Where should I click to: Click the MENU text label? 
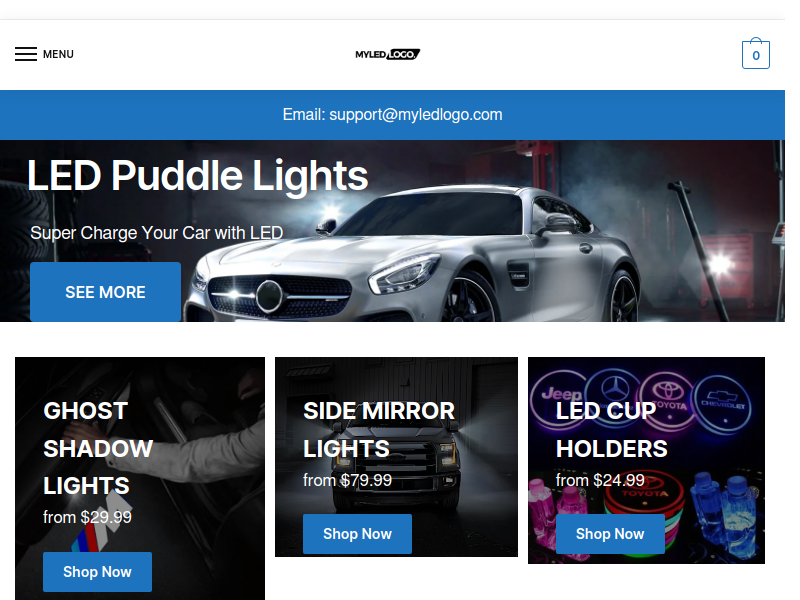[x=58, y=54]
